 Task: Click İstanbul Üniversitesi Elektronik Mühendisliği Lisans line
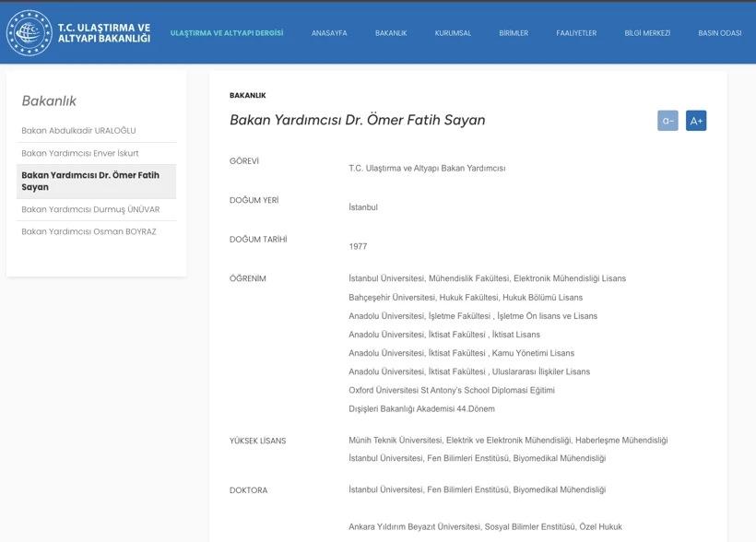click(488, 278)
